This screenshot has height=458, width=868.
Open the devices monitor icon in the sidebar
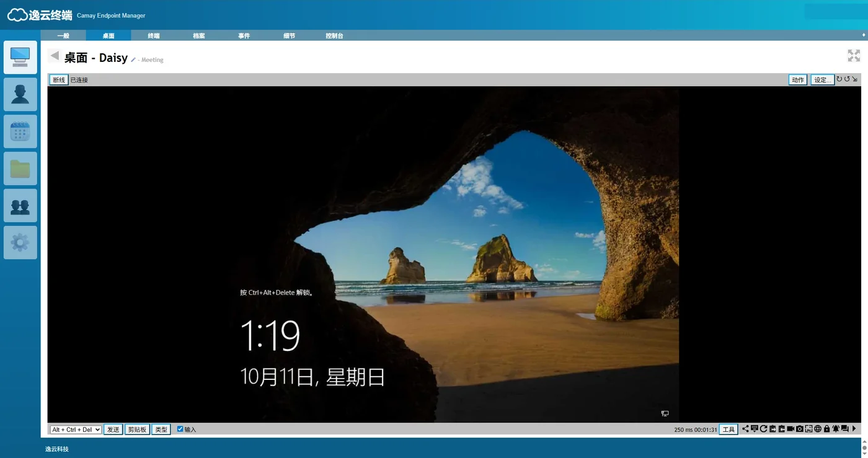tap(20, 58)
